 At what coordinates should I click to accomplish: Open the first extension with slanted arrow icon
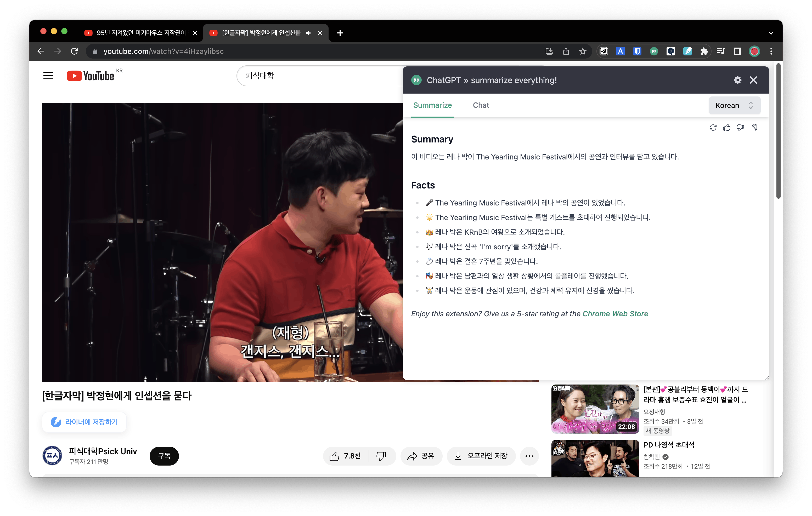604,51
